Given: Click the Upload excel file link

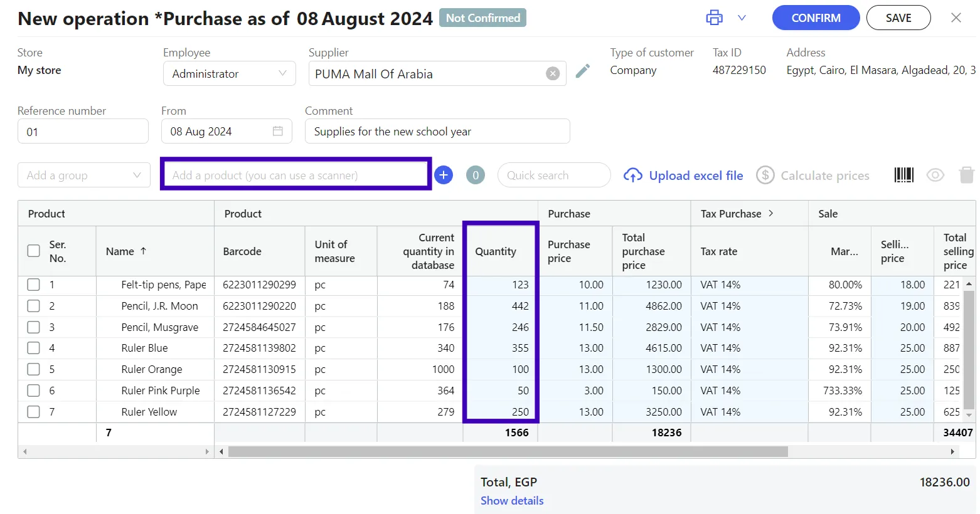Looking at the screenshot, I should coord(696,176).
